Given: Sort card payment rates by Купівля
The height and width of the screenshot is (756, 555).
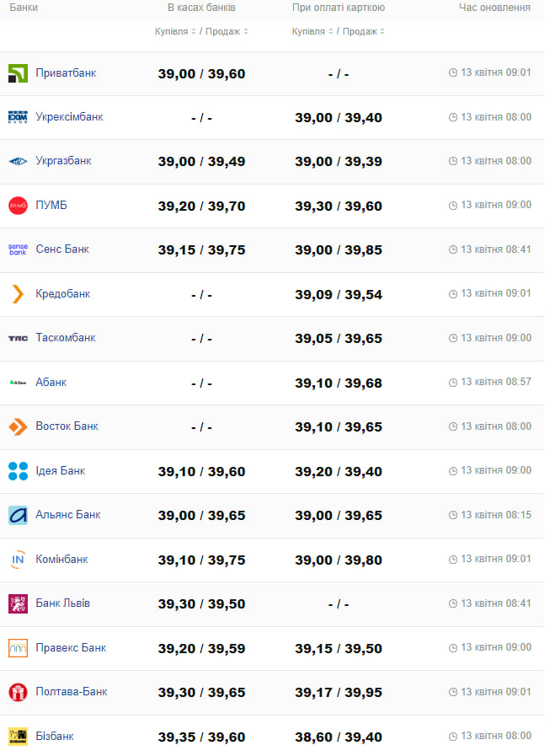Looking at the screenshot, I should 312,32.
